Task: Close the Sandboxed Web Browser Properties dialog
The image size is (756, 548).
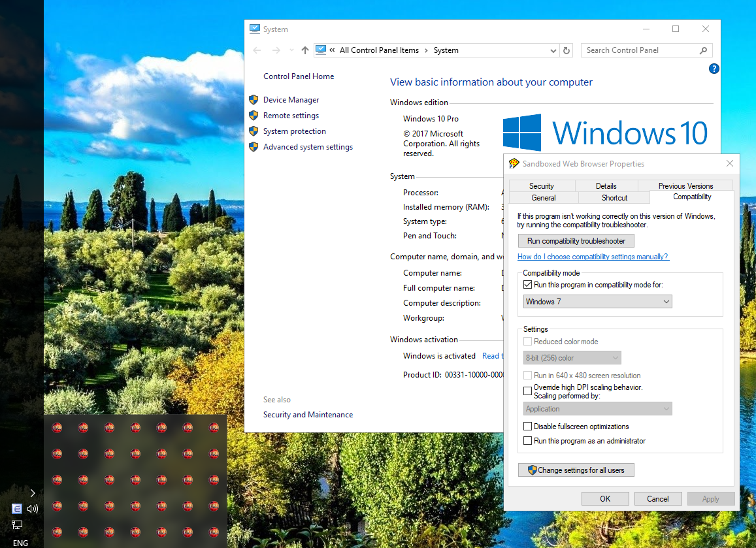Action: [x=729, y=163]
